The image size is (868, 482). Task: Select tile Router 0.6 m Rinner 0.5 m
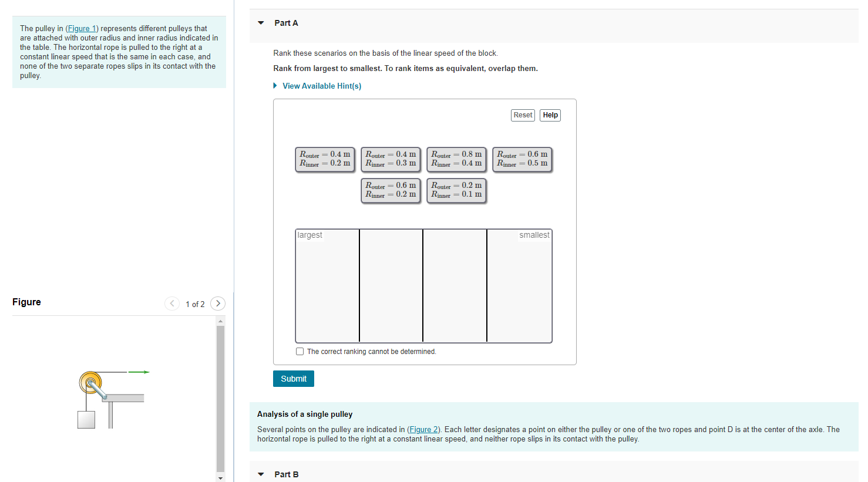[523, 159]
